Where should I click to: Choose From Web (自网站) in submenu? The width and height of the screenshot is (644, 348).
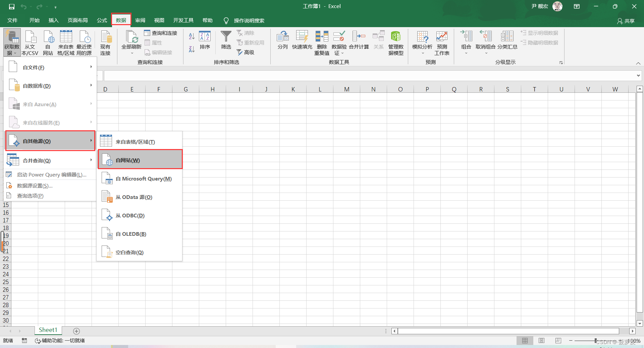140,160
